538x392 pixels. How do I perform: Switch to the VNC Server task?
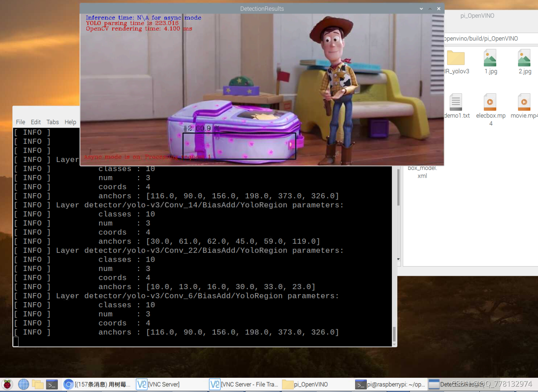tap(158, 384)
